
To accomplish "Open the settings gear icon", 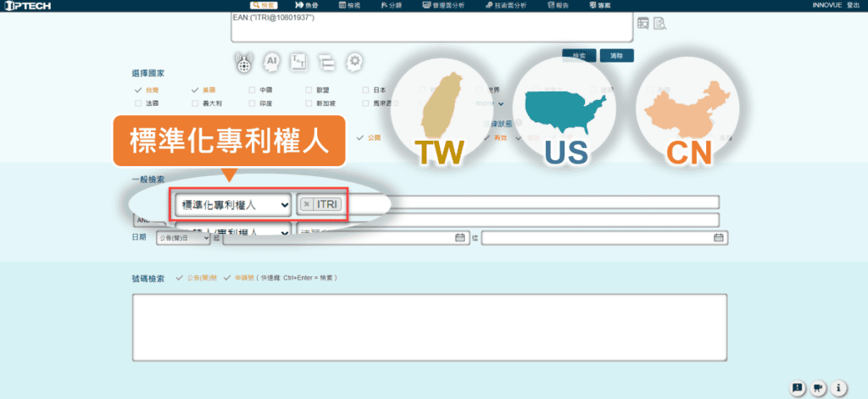I will 355,61.
